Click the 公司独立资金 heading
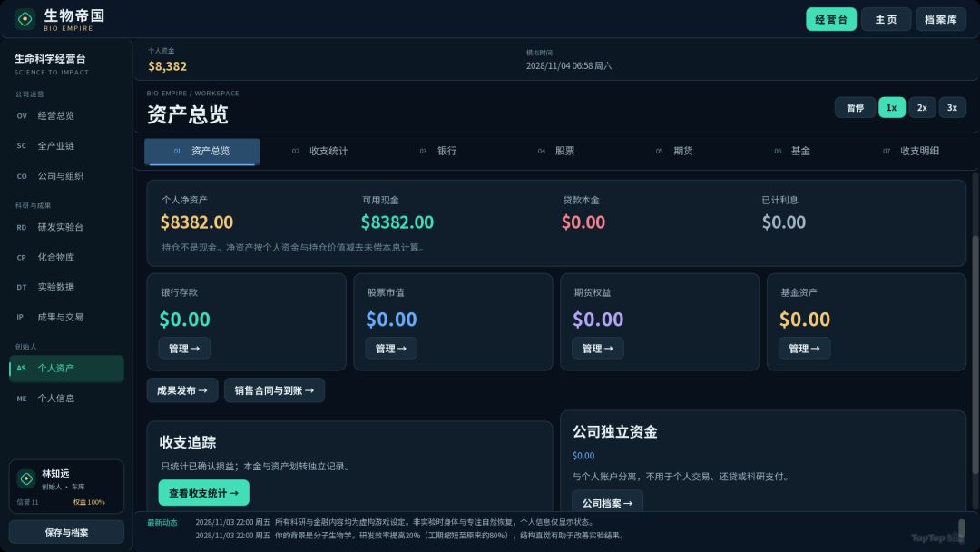The image size is (980, 552). 615,431
